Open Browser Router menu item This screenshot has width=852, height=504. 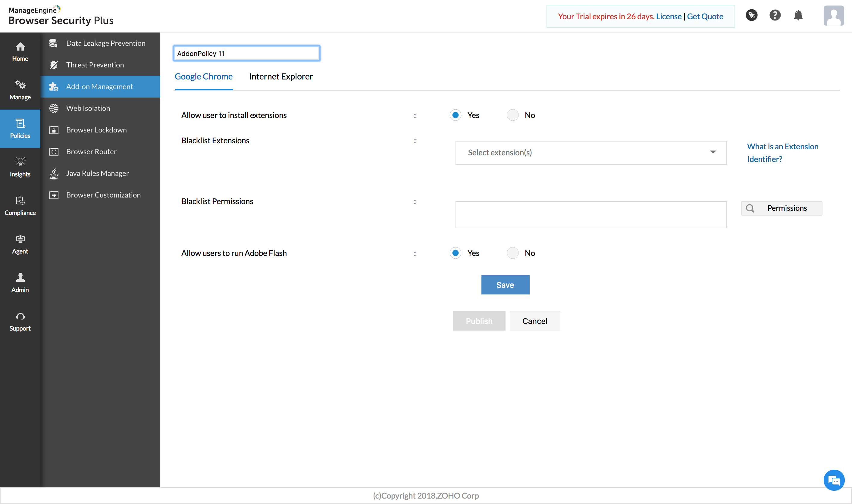(100, 152)
